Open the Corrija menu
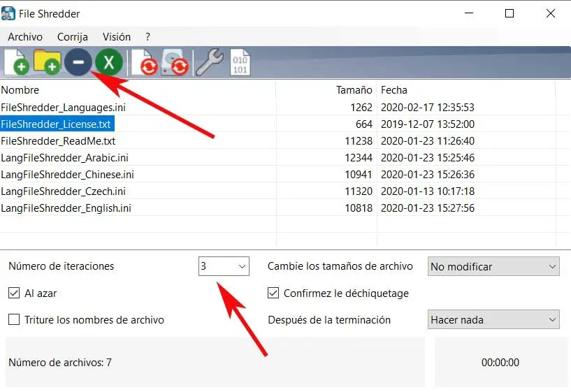571x392 pixels. tap(73, 37)
